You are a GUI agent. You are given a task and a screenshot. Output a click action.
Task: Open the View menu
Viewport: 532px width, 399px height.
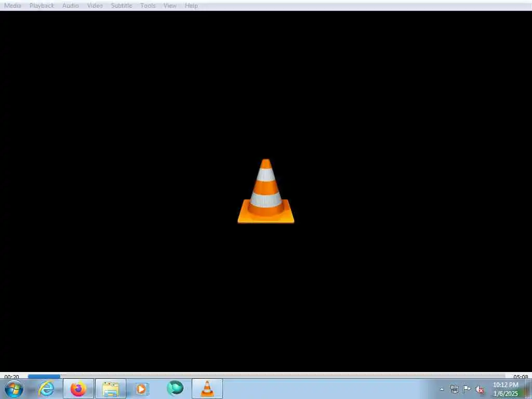[170, 6]
